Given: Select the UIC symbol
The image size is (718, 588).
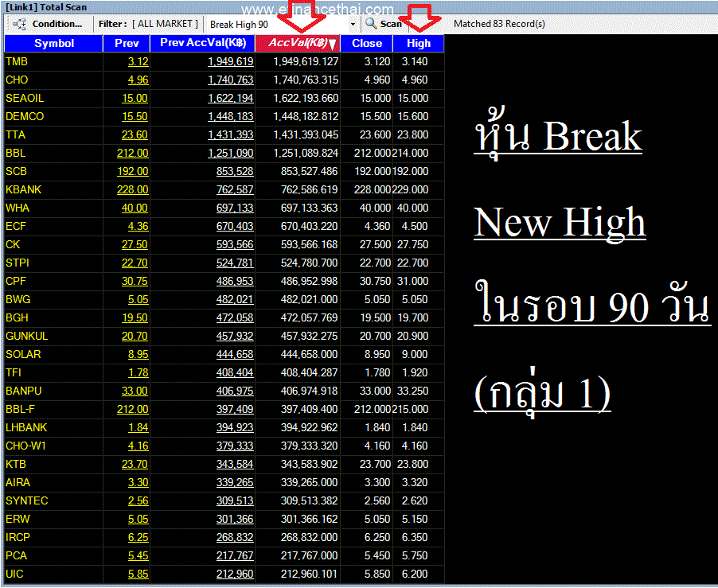Looking at the screenshot, I should [x=14, y=574].
